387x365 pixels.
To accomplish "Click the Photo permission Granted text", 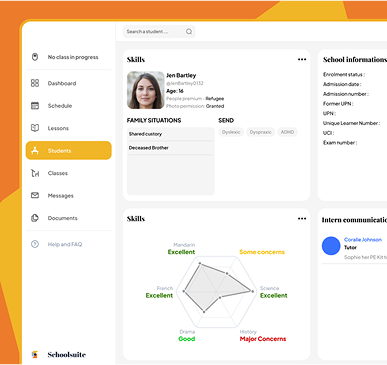I will 195,106.
